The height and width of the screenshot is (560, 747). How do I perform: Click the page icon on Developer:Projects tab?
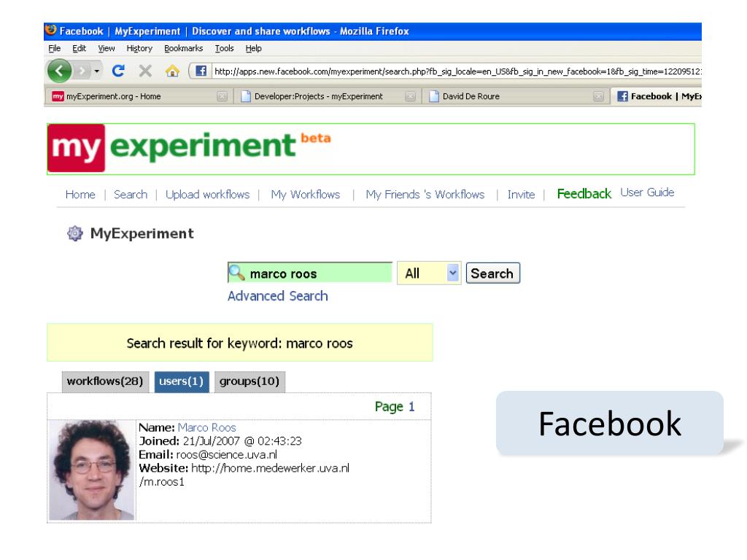[245, 96]
